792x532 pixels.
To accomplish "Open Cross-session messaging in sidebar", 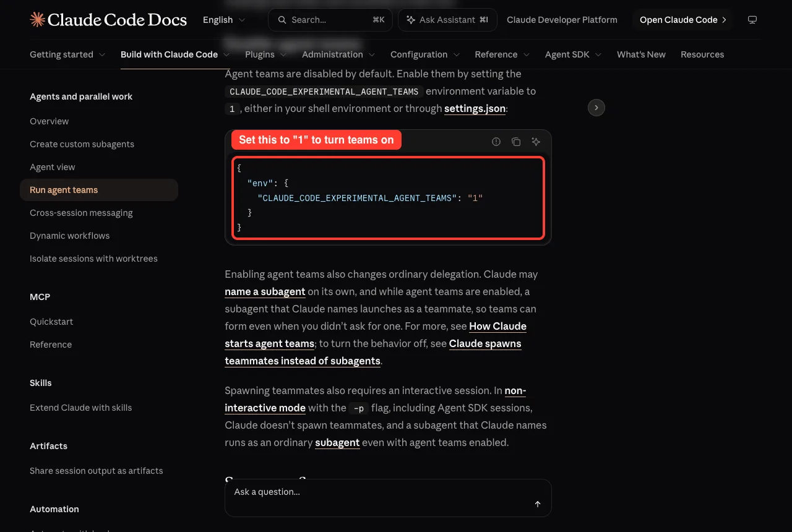I will pos(81,213).
